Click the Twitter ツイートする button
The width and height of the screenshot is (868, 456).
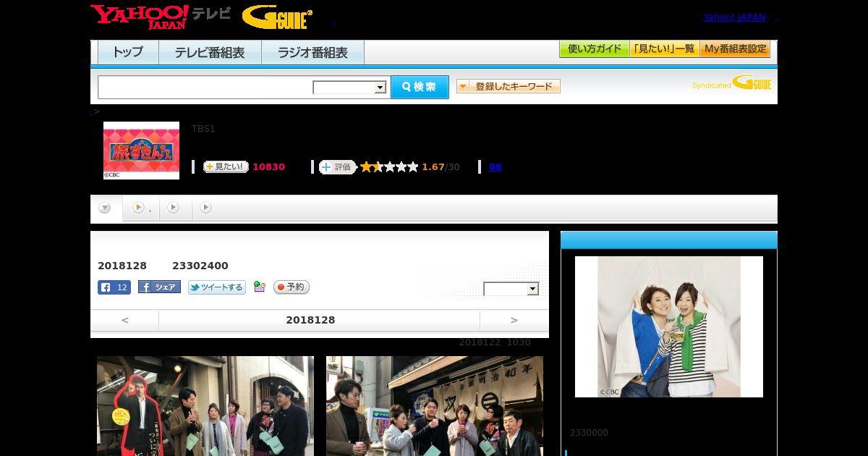(217, 287)
